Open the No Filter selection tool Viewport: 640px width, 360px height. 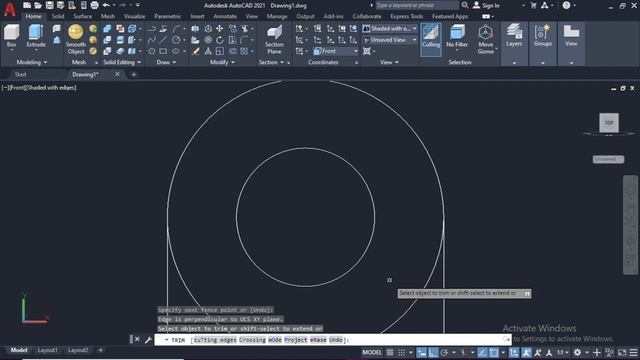tap(457, 36)
